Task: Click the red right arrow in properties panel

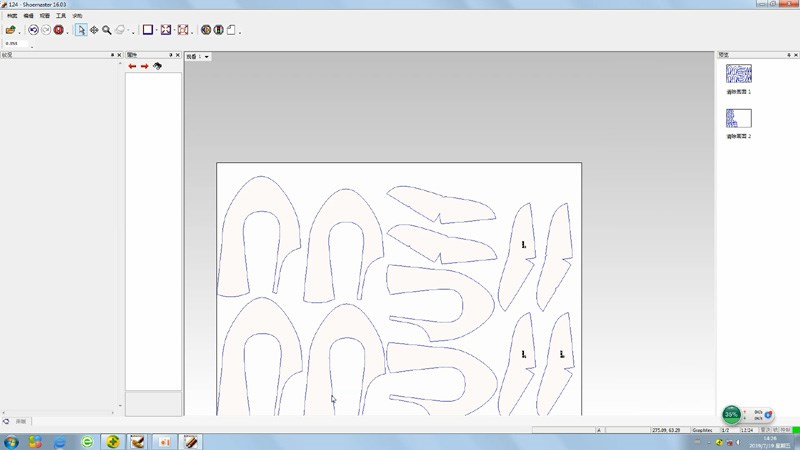Action: (144, 66)
